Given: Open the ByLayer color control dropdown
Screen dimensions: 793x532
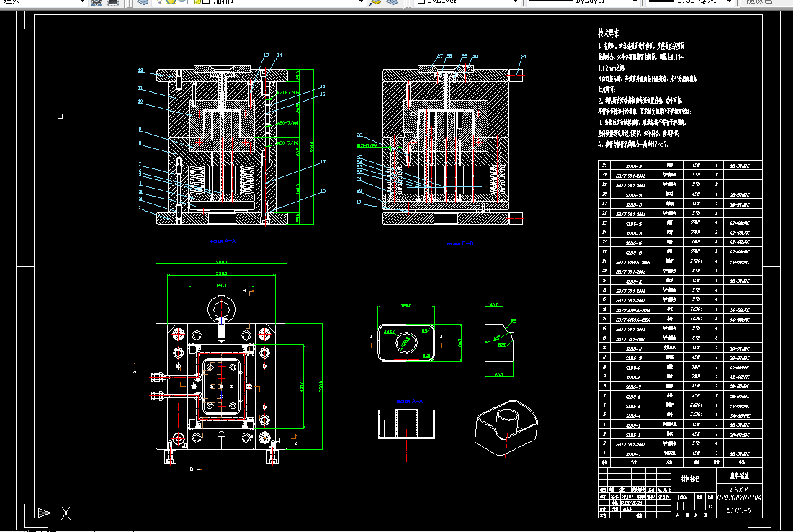Looking at the screenshot, I should (x=515, y=2).
